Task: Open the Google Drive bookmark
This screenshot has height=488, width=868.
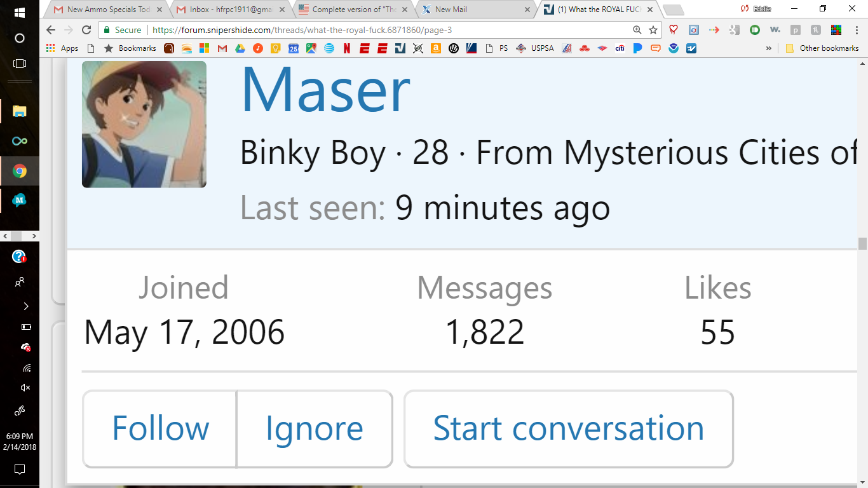Action: (x=240, y=48)
